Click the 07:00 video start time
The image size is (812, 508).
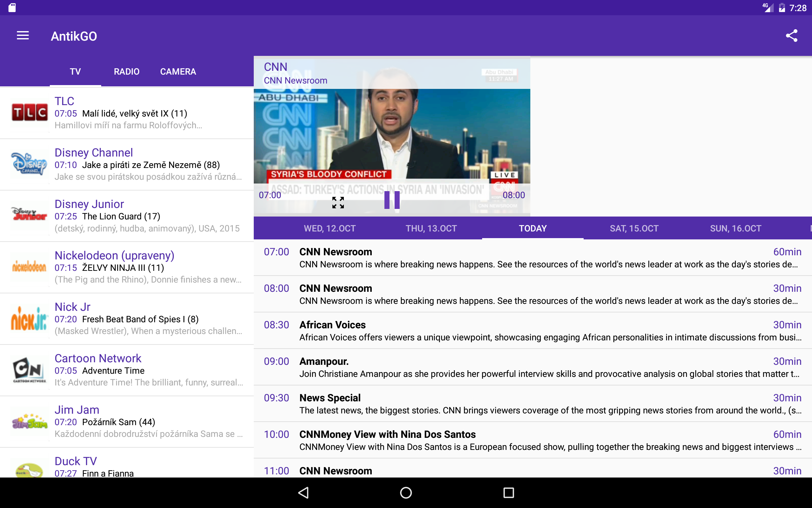pos(270,195)
